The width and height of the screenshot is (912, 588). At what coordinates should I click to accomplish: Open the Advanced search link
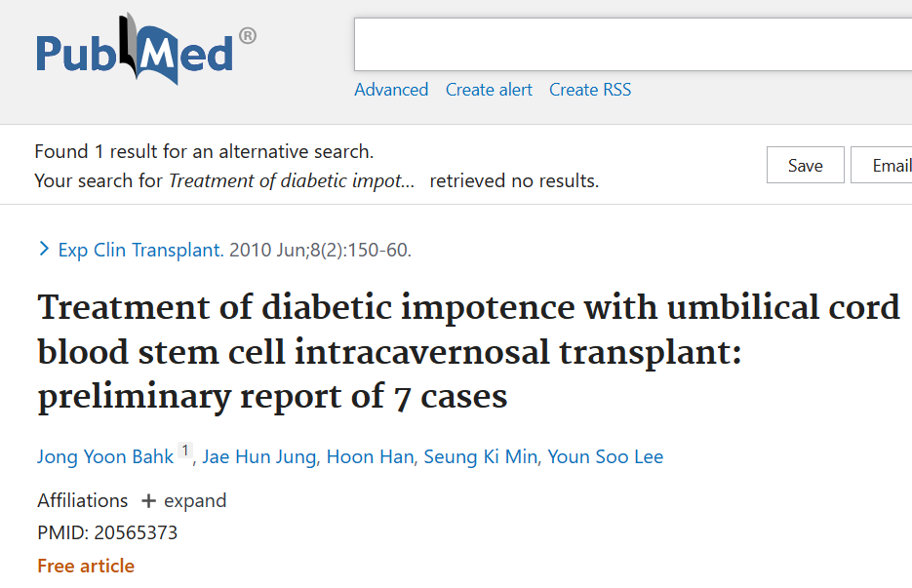point(391,90)
